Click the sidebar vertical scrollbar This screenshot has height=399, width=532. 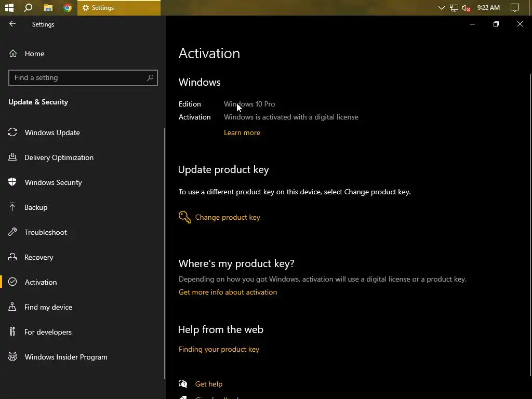click(x=165, y=253)
